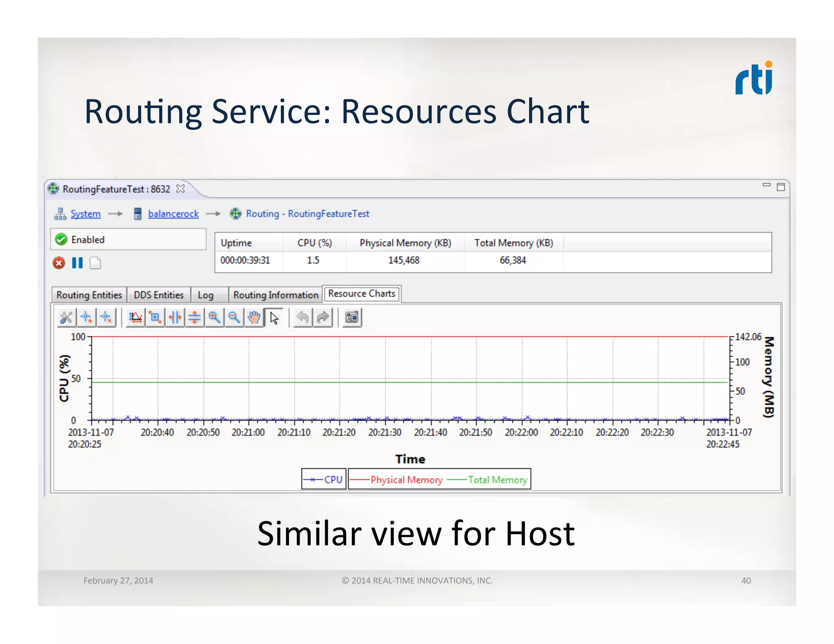Click the green Enabled status checkmark
The height and width of the screenshot is (644, 834).
click(x=61, y=240)
